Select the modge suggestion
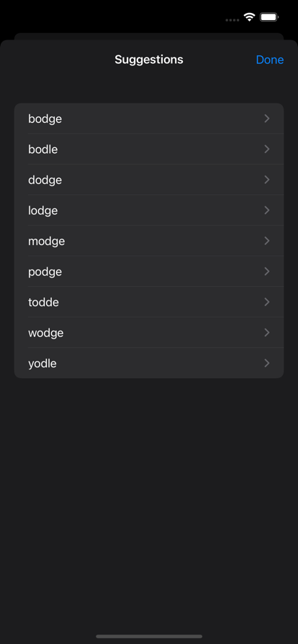The width and height of the screenshot is (298, 644). (149, 241)
